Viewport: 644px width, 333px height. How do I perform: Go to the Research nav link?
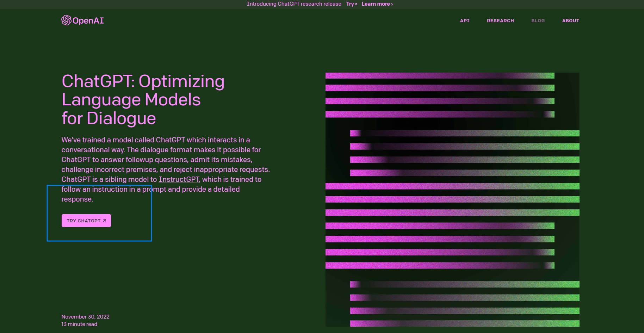pyautogui.click(x=500, y=21)
